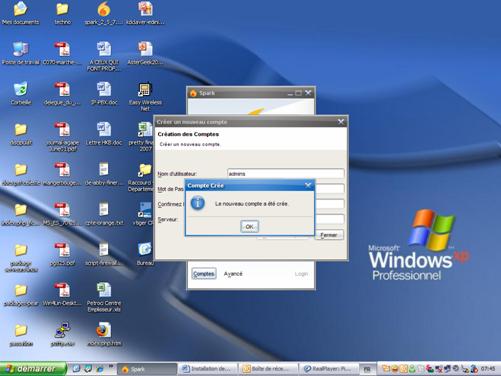Open the cphlorange.txt text file
Screen dimensions: 501x376
click(x=104, y=214)
